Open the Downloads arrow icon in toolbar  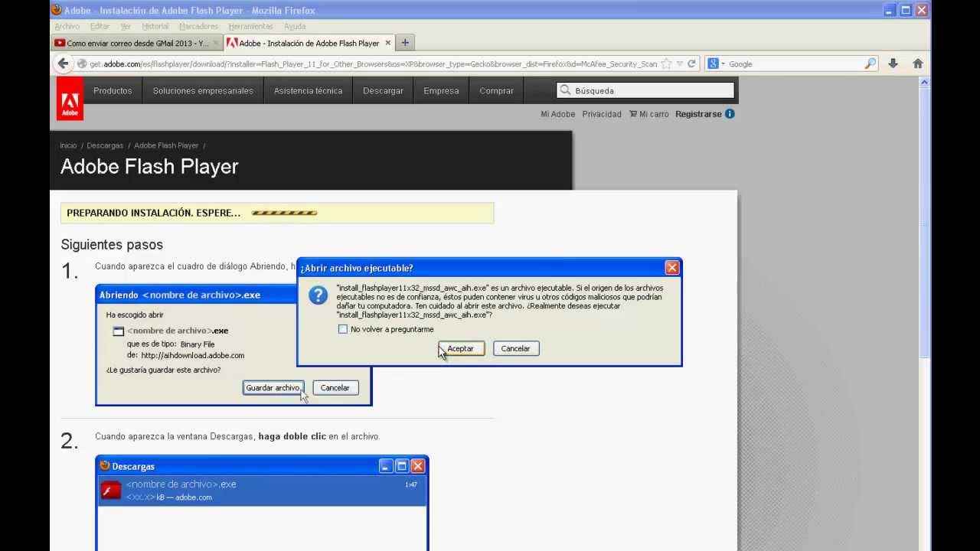tap(893, 64)
